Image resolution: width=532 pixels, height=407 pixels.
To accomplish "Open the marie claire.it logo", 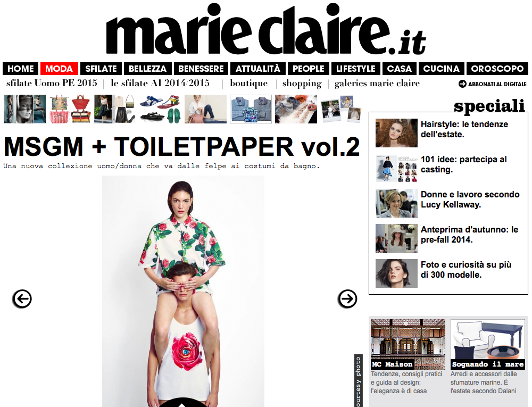I will (266, 30).
